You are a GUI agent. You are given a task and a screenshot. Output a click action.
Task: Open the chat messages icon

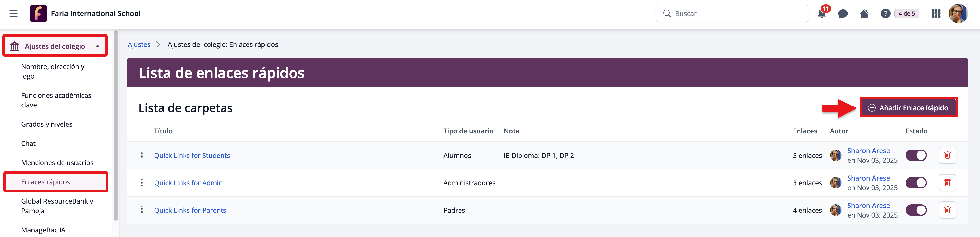(x=843, y=14)
